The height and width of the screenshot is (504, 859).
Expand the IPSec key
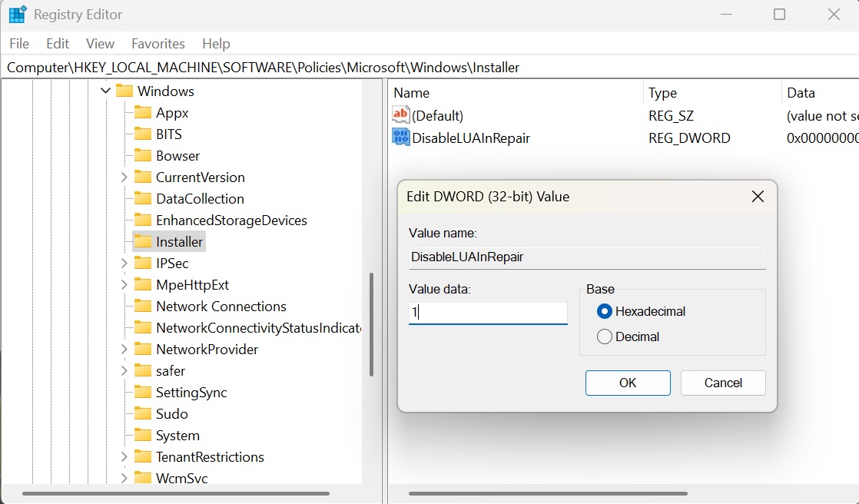coord(124,263)
